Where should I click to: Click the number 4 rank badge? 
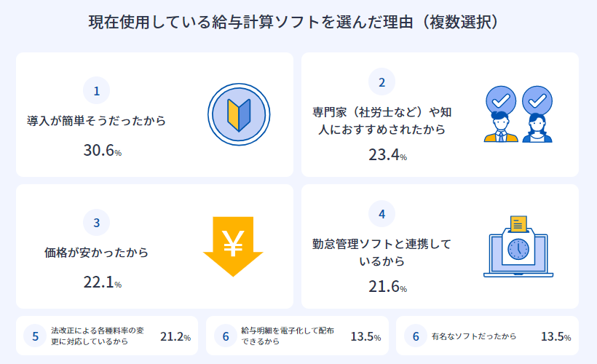pyautogui.click(x=381, y=214)
